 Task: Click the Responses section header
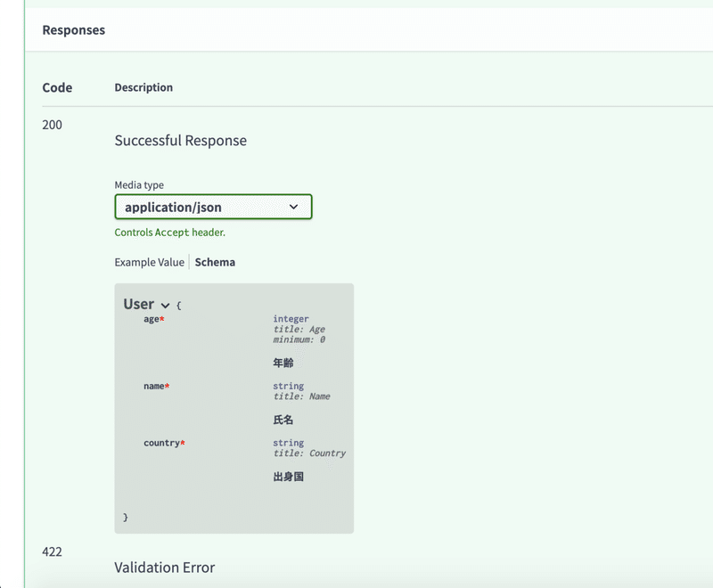coord(73,30)
